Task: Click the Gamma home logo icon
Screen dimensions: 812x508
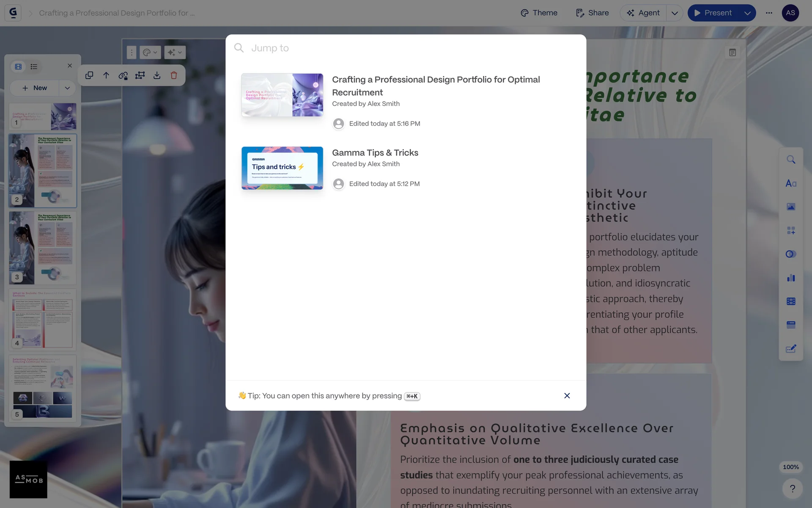Action: click(x=13, y=13)
